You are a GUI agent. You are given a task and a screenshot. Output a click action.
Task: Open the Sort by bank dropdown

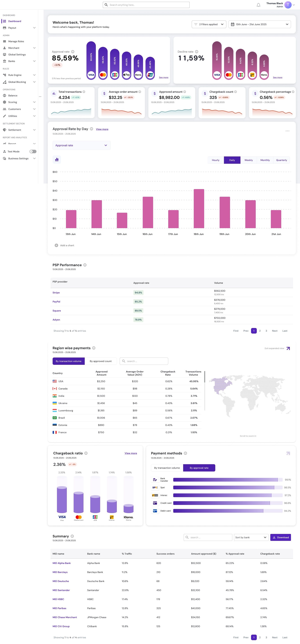251,538
